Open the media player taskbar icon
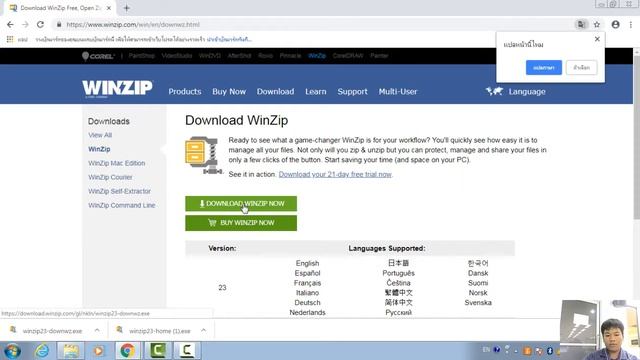The image size is (640, 360). click(98, 351)
